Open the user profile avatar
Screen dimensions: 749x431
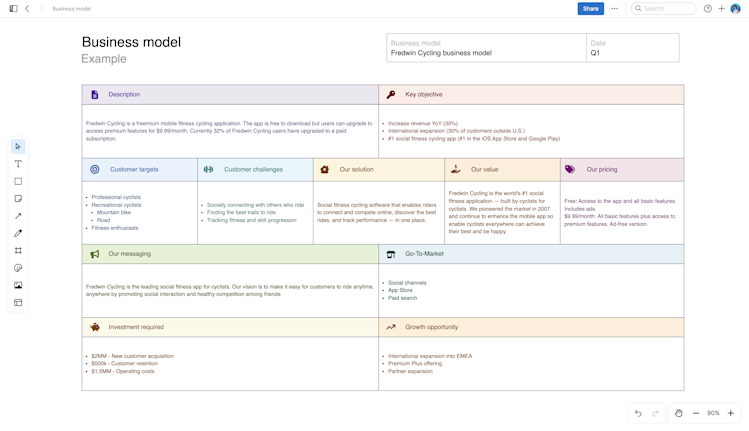click(736, 9)
